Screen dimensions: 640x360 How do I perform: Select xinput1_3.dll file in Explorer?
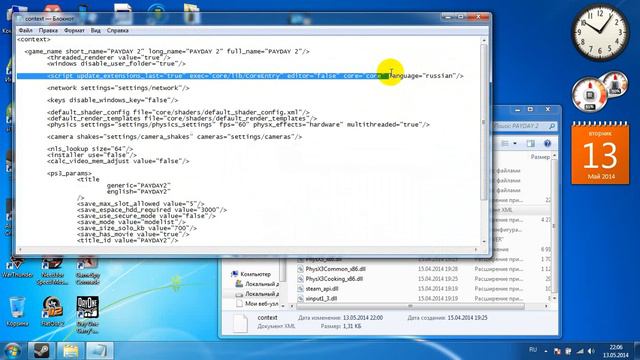tap(321, 298)
